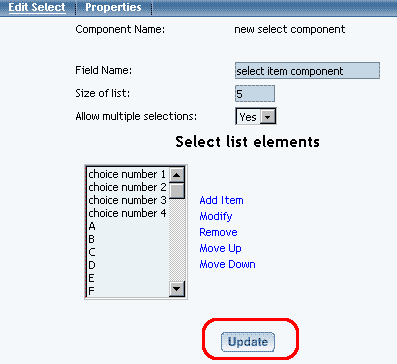Viewport: 397px width, 364px height.
Task: Switch to the Edit Select tab
Action: pyautogui.click(x=37, y=7)
